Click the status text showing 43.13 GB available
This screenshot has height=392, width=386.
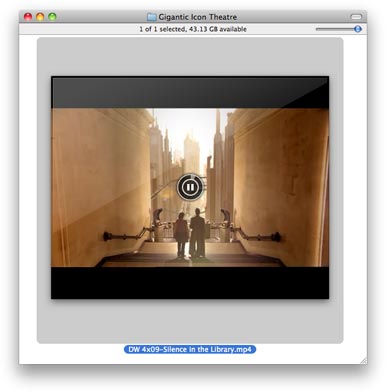coord(193,29)
